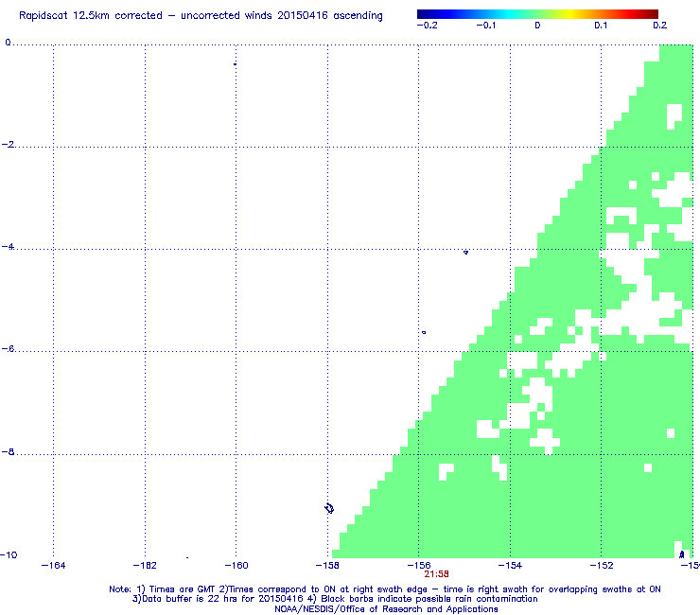700x615 pixels.
Task: Click the red swath time label 21:58
Action: [437, 574]
